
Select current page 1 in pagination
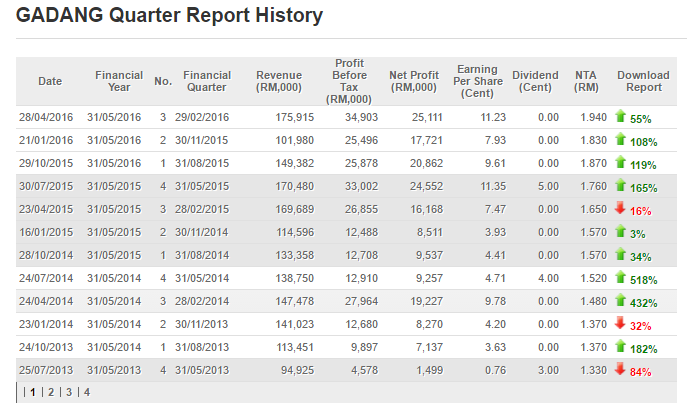33,392
